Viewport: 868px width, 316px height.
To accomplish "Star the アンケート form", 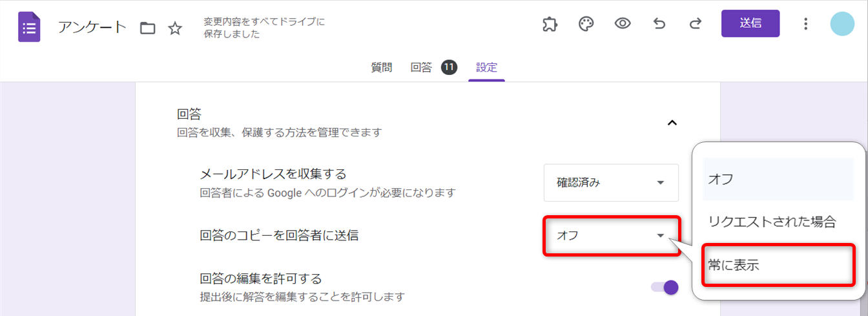I will point(174,28).
